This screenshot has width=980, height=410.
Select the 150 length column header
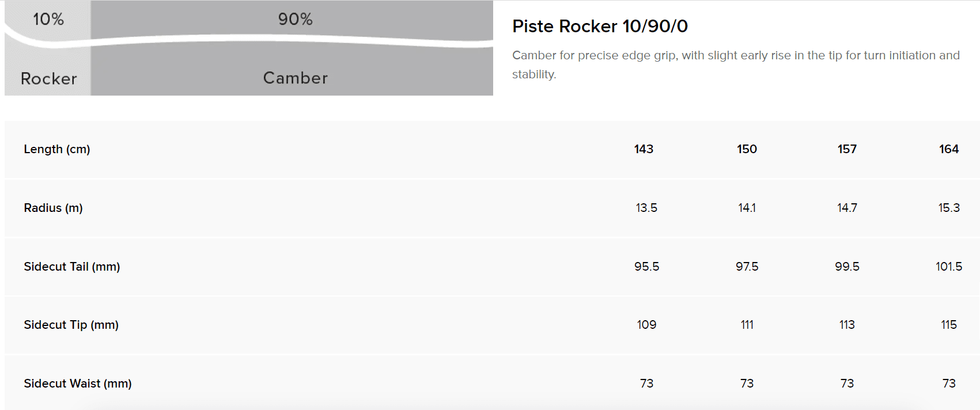(747, 149)
